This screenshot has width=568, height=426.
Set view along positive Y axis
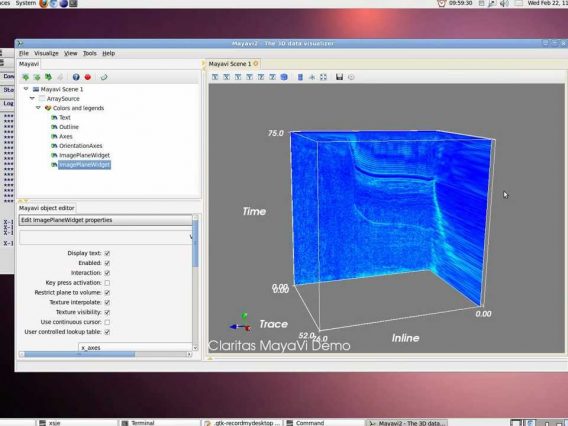click(238, 77)
